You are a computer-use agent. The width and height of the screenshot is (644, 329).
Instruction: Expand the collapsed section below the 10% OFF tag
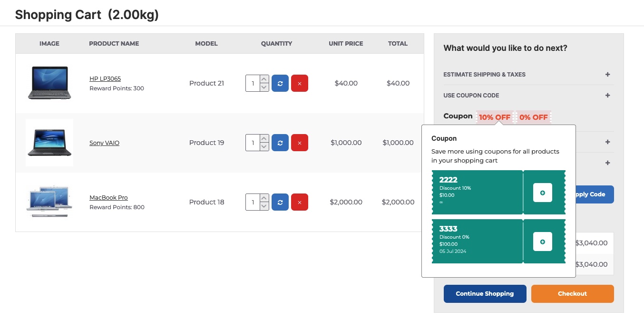point(607,142)
